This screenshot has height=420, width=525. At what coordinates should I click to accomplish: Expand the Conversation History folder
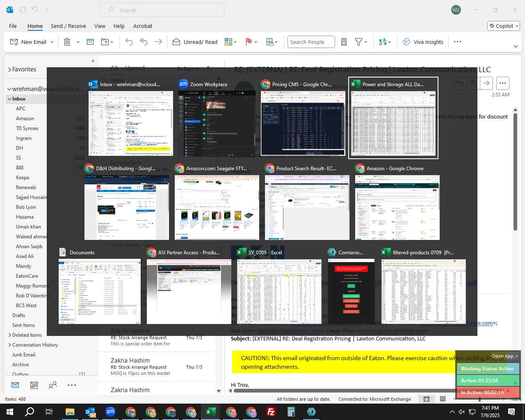click(10, 345)
